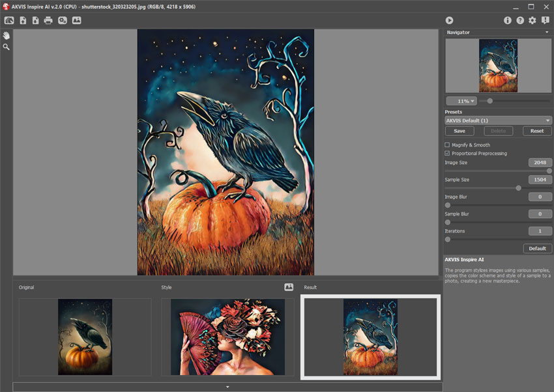Select the Style woman with fan thumbnail
Image resolution: width=554 pixels, height=392 pixels.
227,337
